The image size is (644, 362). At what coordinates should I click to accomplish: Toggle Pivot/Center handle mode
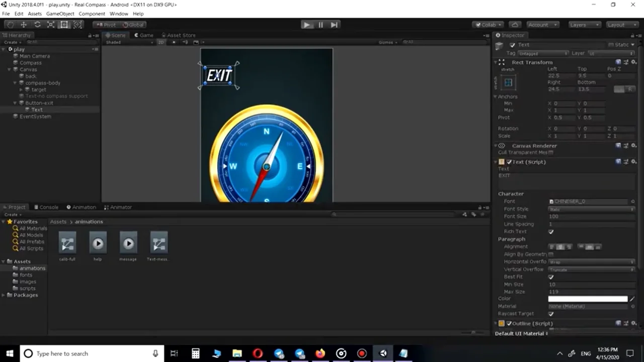(x=106, y=25)
